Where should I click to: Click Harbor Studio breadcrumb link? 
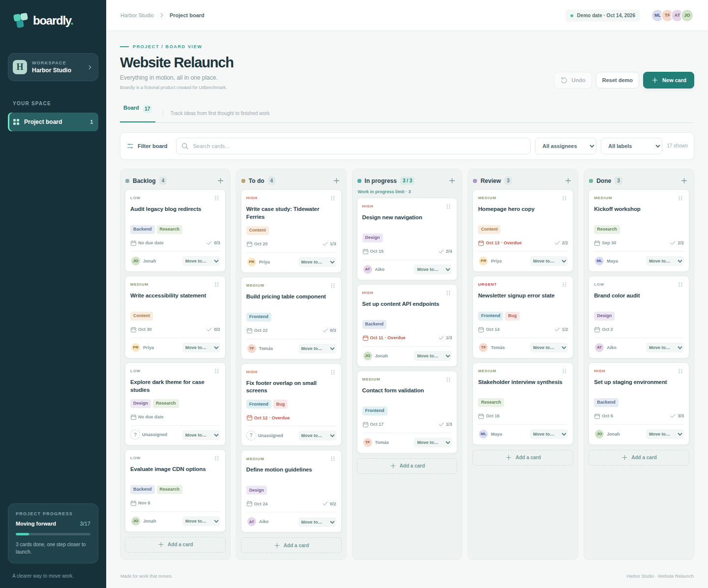[137, 15]
